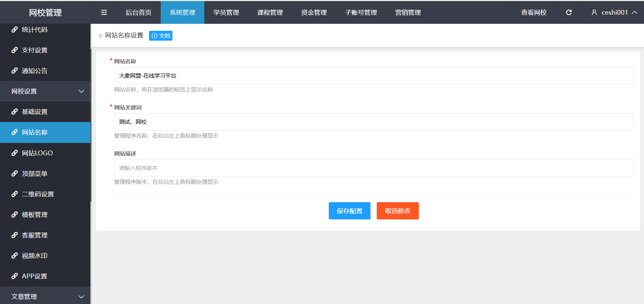This screenshot has width=644, height=304.
Task: Switch to the 学员管理 tab
Action: (x=226, y=12)
